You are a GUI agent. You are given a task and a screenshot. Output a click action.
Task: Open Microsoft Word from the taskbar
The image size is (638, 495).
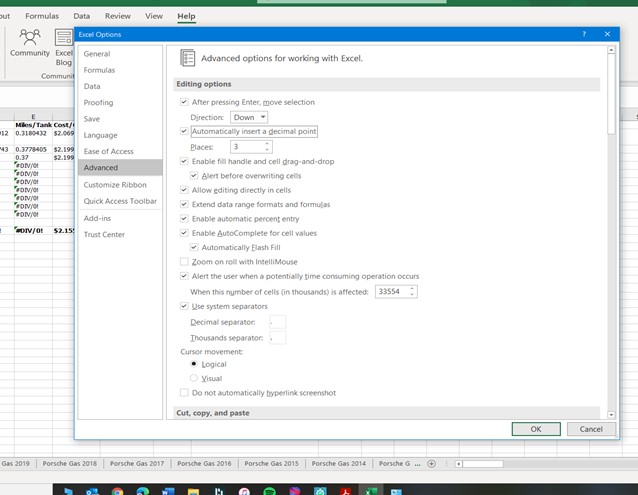click(x=168, y=491)
